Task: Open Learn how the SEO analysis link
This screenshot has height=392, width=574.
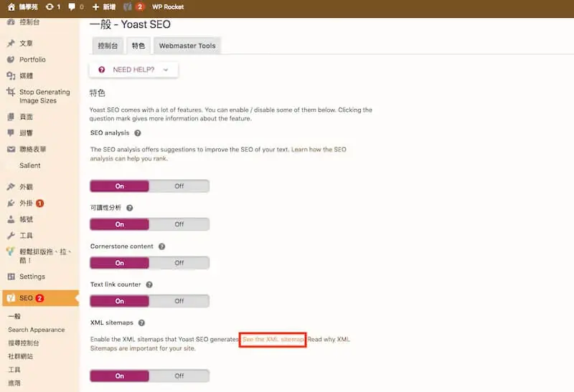Action: [x=319, y=150]
